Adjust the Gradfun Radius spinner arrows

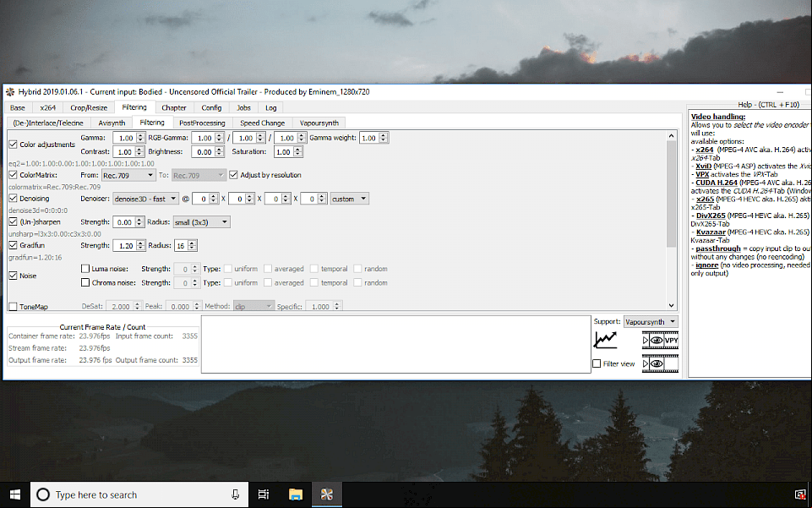point(192,245)
